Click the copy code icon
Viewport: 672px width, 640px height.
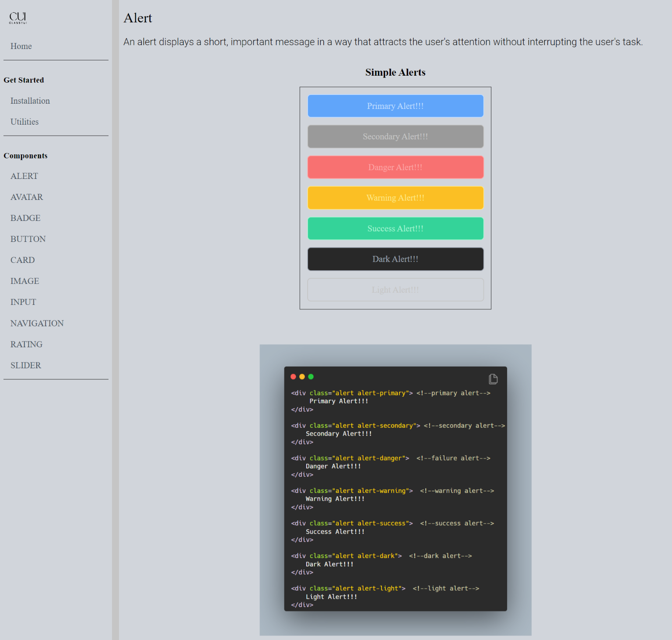point(493,379)
